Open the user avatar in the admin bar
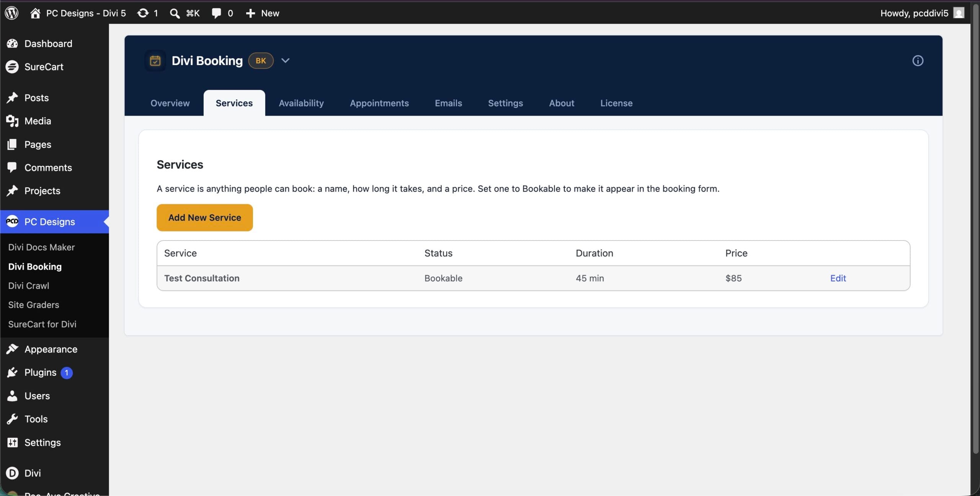The image size is (980, 496). 959,13
